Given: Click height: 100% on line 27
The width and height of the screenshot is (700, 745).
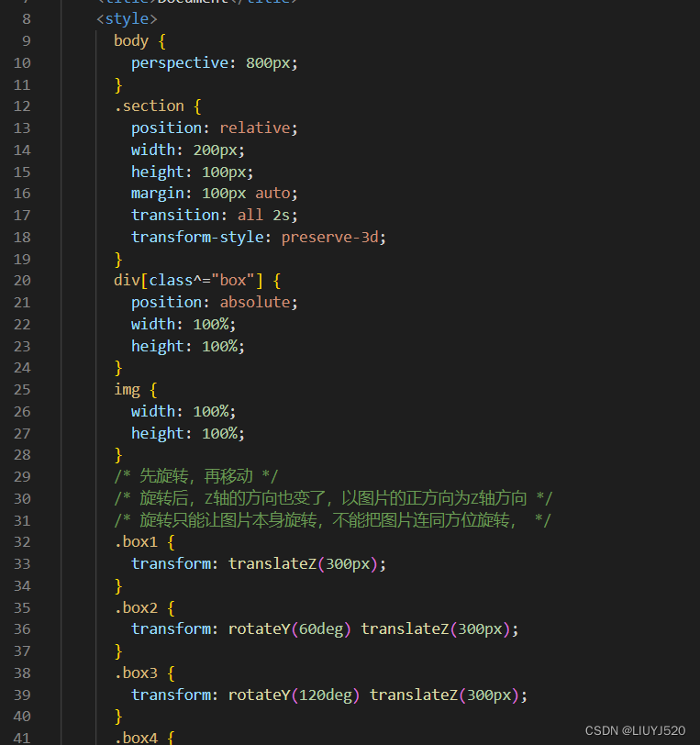Looking at the screenshot, I should click(x=188, y=433).
